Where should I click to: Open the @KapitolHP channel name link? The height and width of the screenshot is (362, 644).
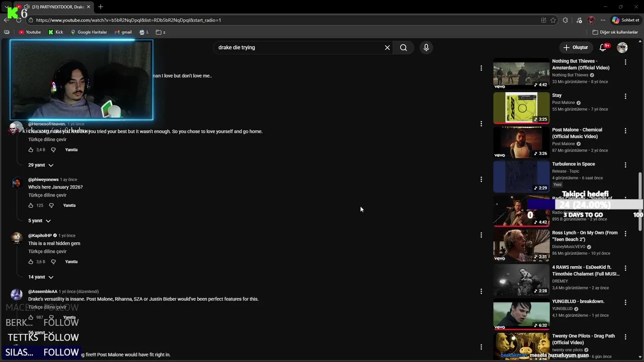[x=40, y=235]
